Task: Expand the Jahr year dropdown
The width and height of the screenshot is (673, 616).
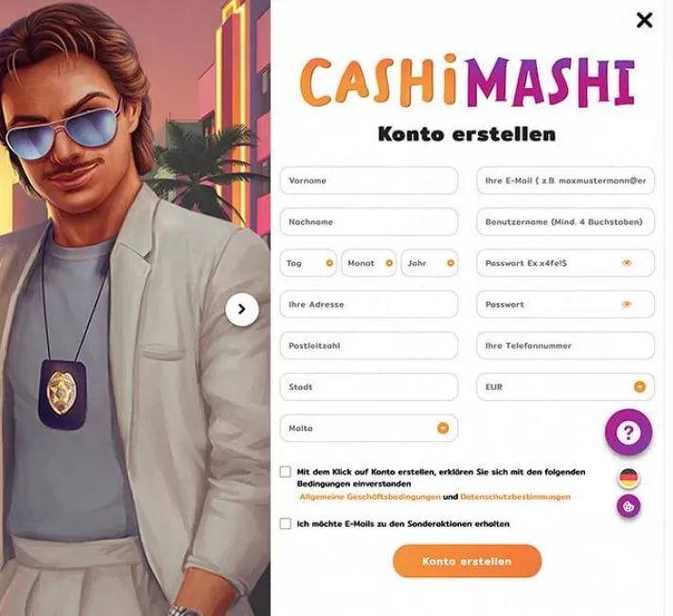Action: click(430, 263)
